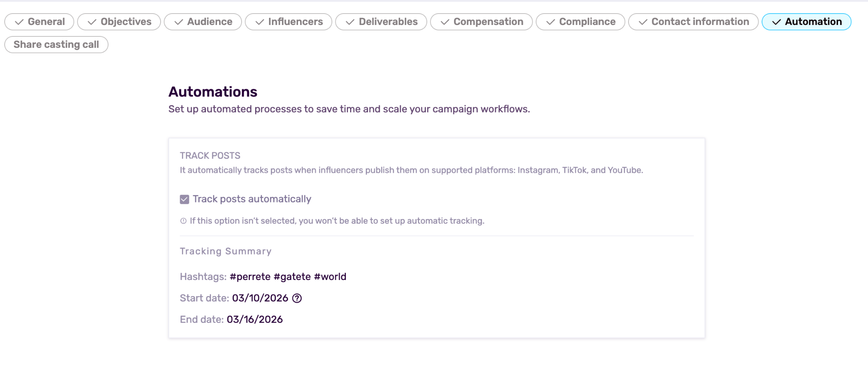
Task: Click the #world hashtag
Action: 330,277
